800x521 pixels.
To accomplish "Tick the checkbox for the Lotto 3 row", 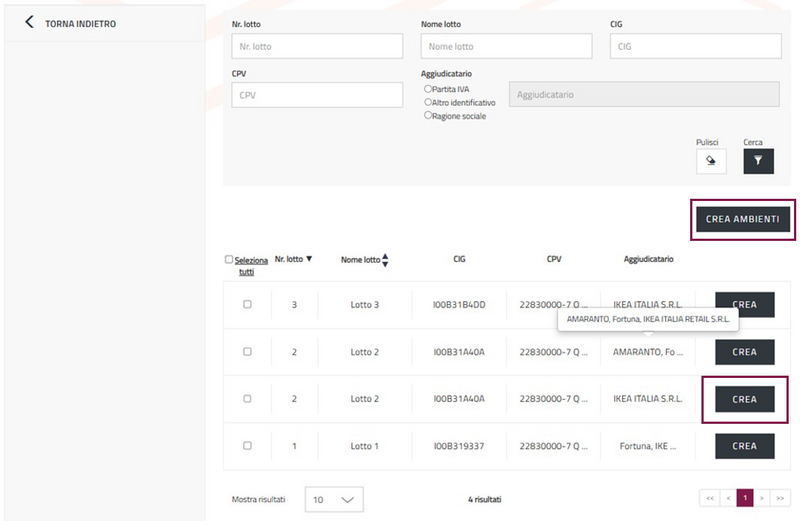I will [247, 304].
